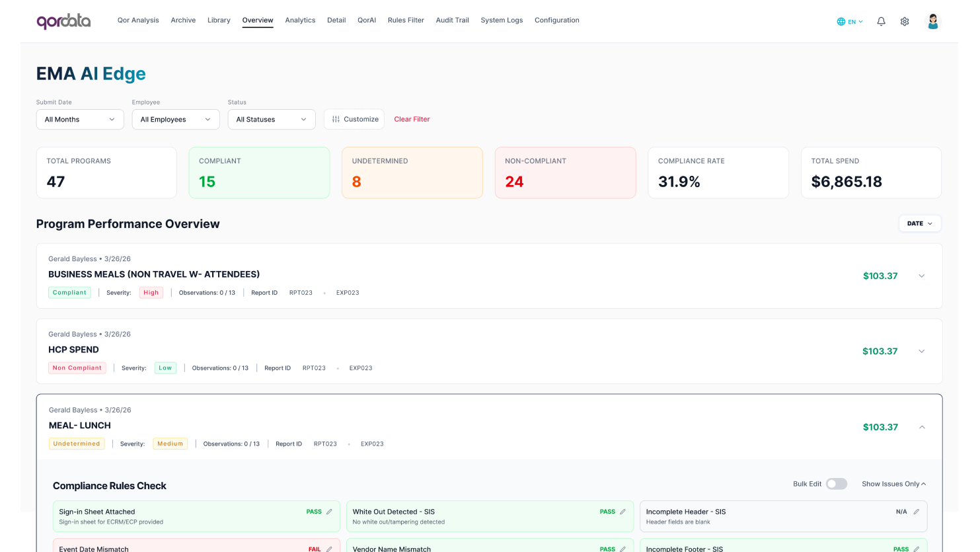The height and width of the screenshot is (552, 980).
Task: Click the Clear Filter link
Action: (412, 120)
